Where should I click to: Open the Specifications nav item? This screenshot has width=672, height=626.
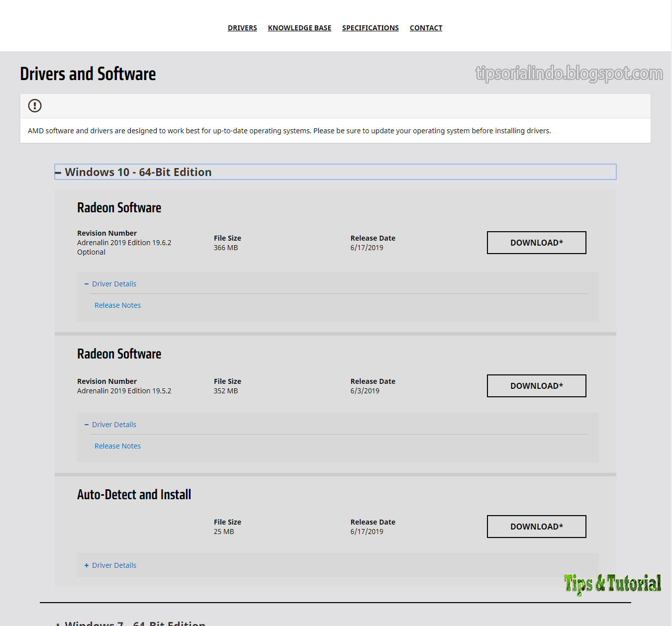(371, 28)
